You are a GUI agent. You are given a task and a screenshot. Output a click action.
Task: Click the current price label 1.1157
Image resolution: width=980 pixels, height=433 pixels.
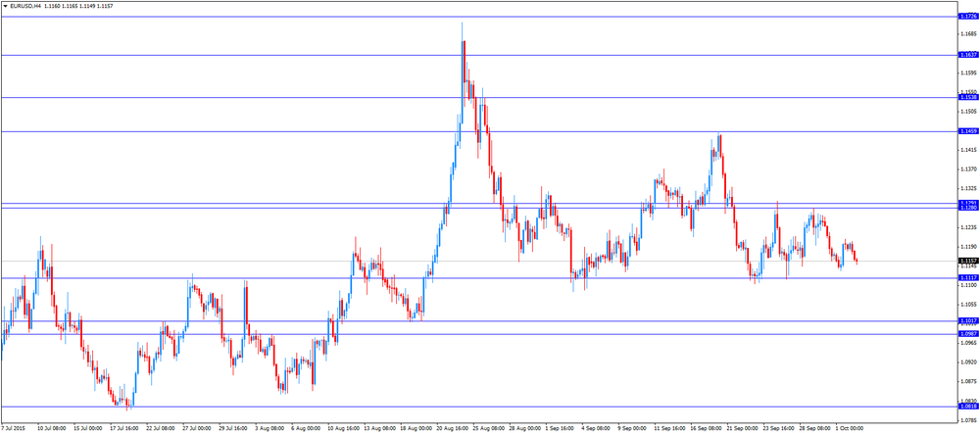tap(968, 261)
